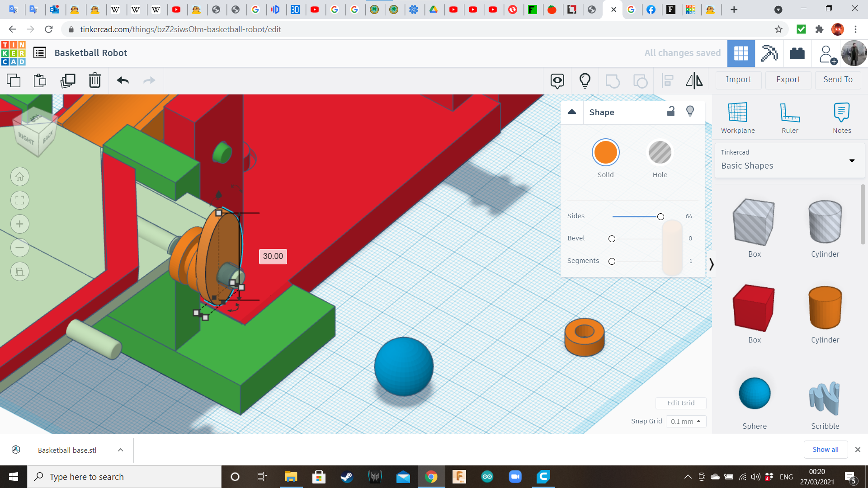This screenshot has width=868, height=488.
Task: Set shape to Solid
Action: [605, 153]
